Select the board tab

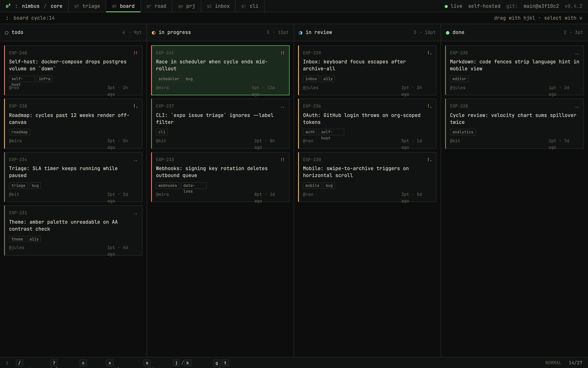pos(123,6)
